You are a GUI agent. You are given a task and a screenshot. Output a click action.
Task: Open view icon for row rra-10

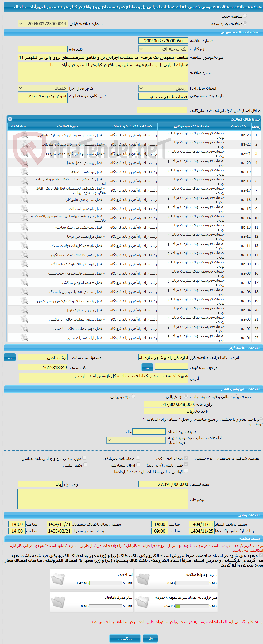(x=24, y=255)
